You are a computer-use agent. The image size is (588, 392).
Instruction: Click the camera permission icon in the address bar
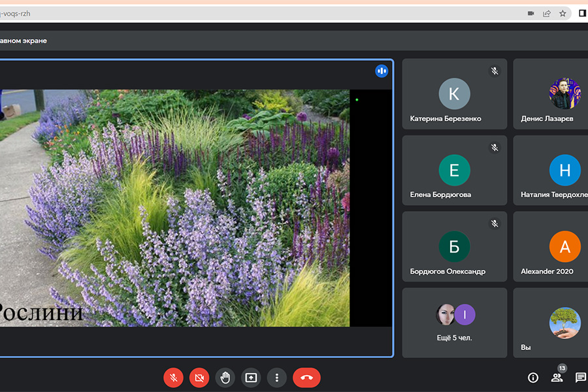pyautogui.click(x=531, y=13)
